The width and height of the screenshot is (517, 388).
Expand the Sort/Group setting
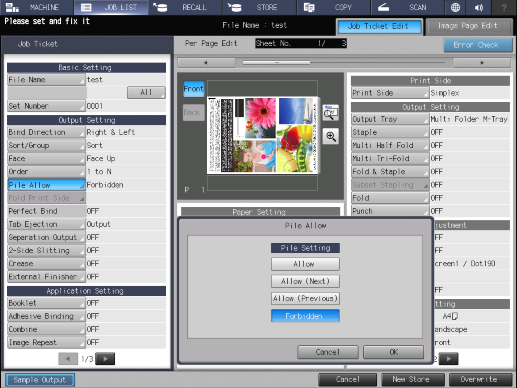46,145
